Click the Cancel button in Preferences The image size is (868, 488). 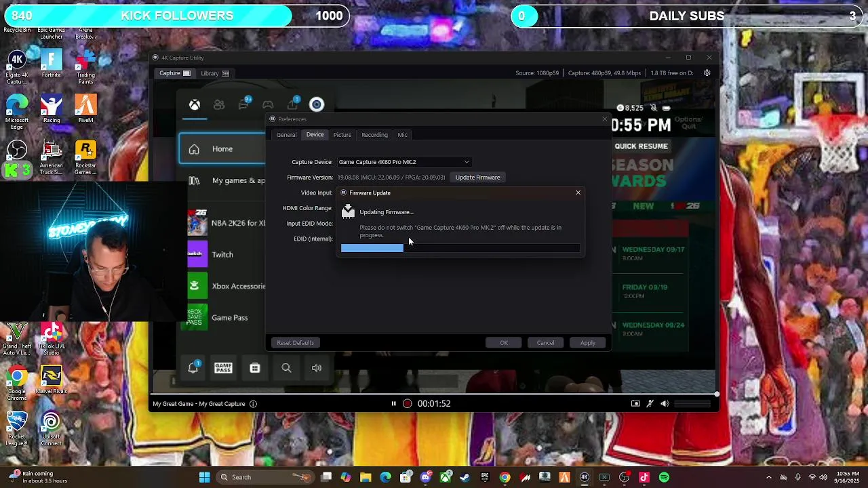point(545,343)
